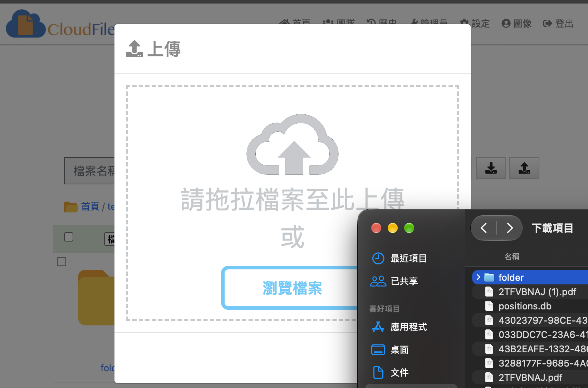Click the upload tray icon beside 上傳 title
The image size is (588, 388).
[x=134, y=49]
